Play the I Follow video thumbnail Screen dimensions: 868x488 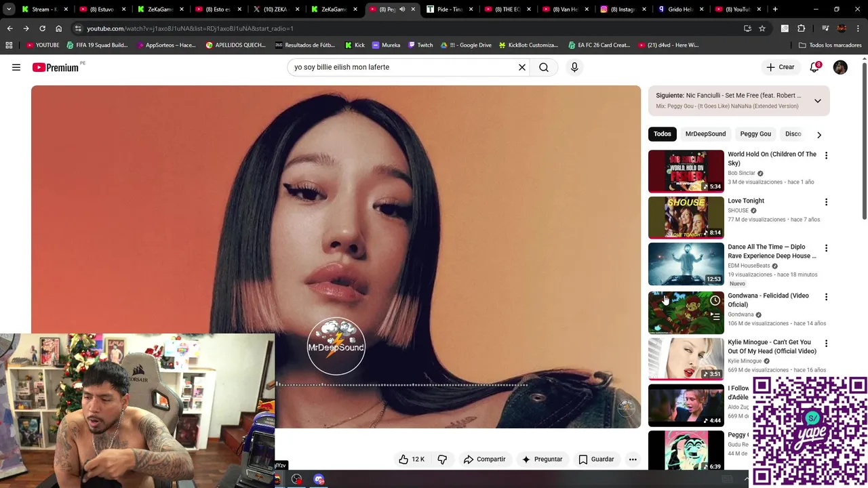(x=686, y=405)
